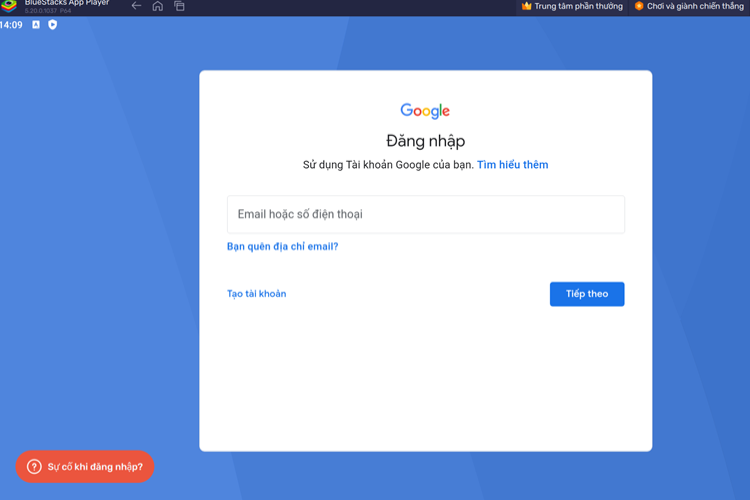Screen dimensions: 750x500
Task: Click the orange play-and-win badge icon
Action: pyautogui.click(x=639, y=6)
